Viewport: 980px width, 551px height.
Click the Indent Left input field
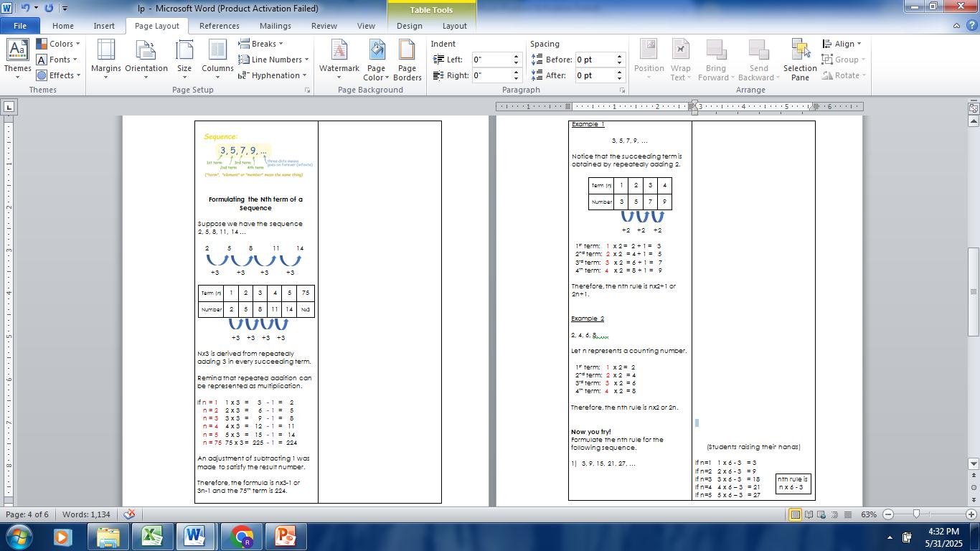(x=491, y=60)
